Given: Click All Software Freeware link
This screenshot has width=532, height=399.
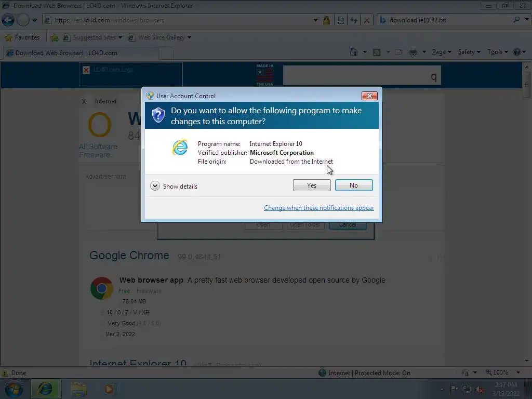Looking at the screenshot, I should click(98, 151).
